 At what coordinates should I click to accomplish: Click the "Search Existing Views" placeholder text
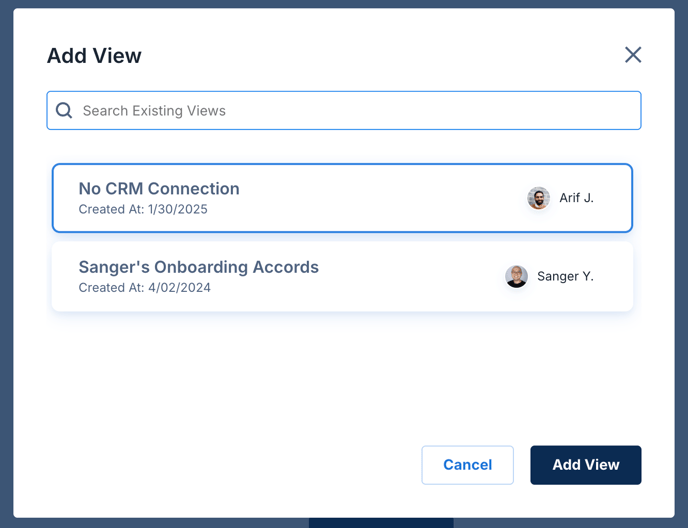tap(154, 111)
